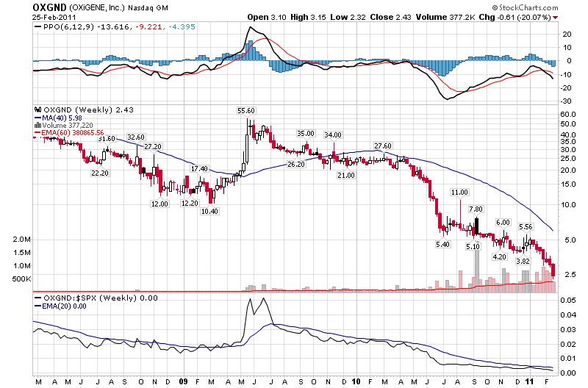Click the price label "27.20"
The width and height of the screenshot is (588, 388).
[x=153, y=146]
